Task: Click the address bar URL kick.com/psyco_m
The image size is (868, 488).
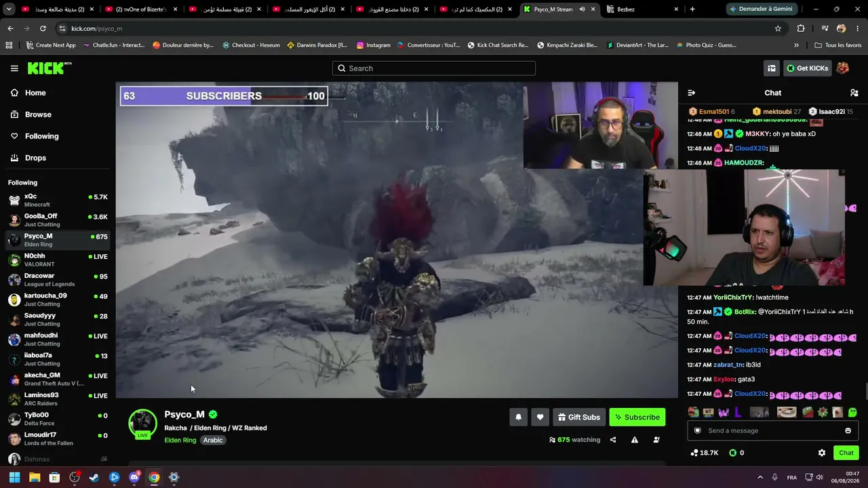Action: tap(96, 28)
